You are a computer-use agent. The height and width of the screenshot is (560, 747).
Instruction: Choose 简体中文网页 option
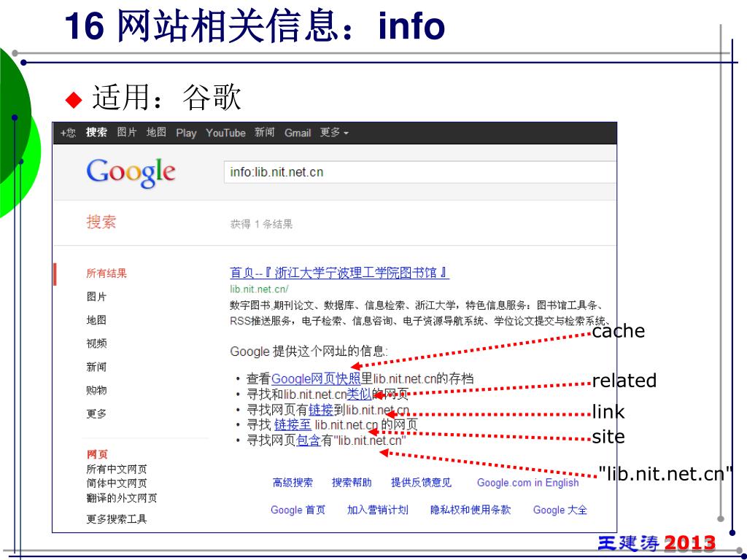[x=117, y=483]
